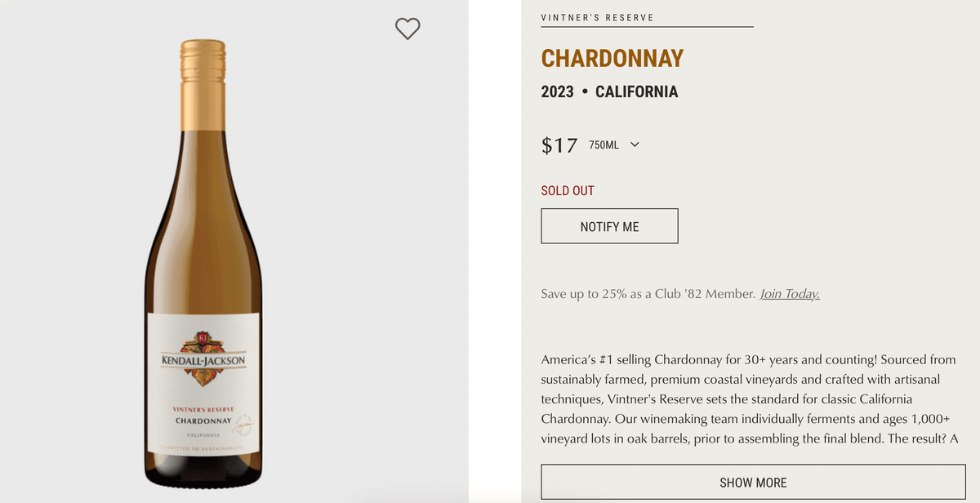The height and width of the screenshot is (503, 980).
Task: Select the CHARDONNAY product title
Action: [x=612, y=58]
